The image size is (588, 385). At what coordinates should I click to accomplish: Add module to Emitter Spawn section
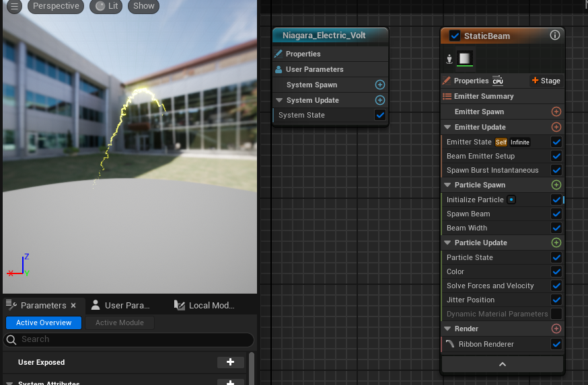tap(556, 112)
